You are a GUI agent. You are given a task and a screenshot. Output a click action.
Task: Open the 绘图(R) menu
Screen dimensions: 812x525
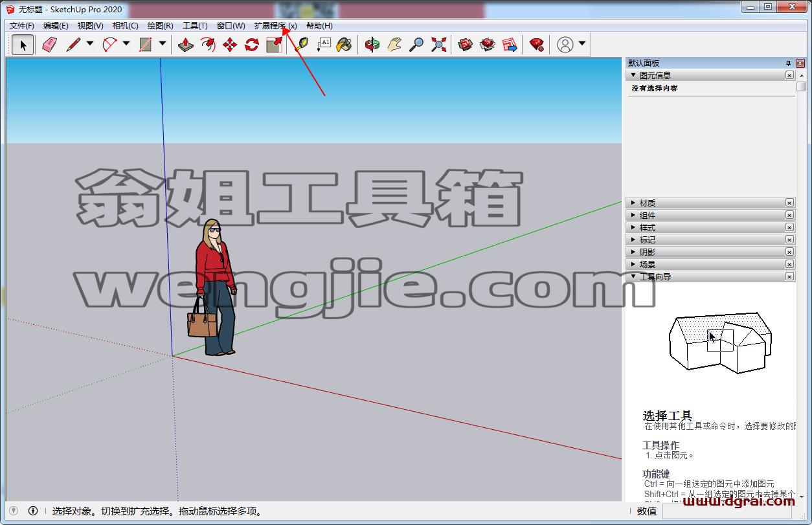[x=160, y=26]
